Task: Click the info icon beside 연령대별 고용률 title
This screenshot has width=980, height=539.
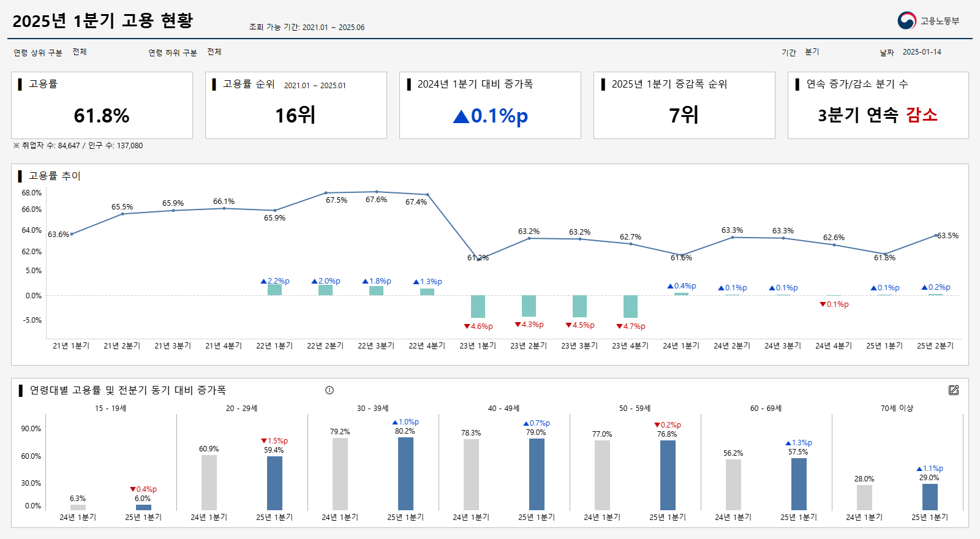Action: [x=330, y=390]
